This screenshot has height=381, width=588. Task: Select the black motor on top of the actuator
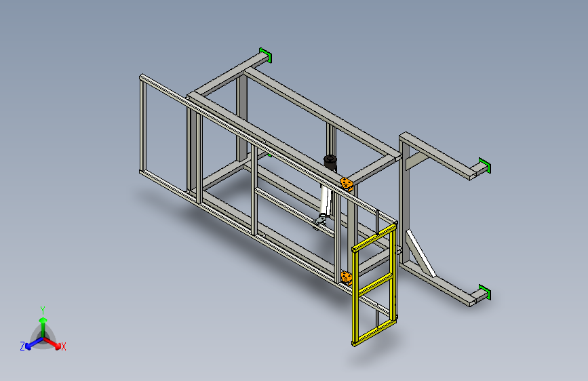[330, 163]
